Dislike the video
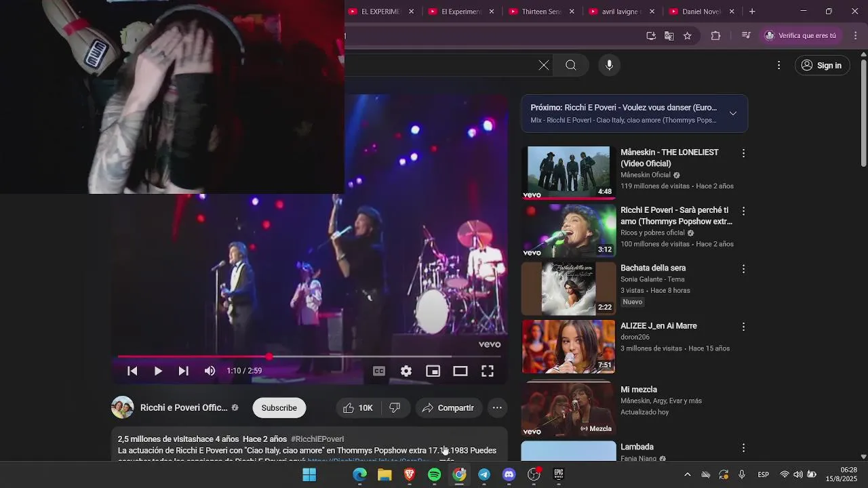Viewport: 868px width, 488px height. click(395, 408)
